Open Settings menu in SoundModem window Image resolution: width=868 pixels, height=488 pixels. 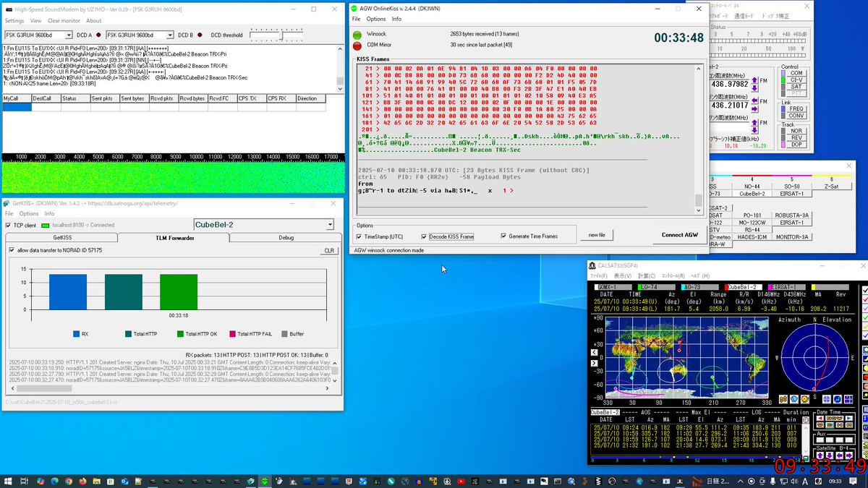pyautogui.click(x=14, y=21)
